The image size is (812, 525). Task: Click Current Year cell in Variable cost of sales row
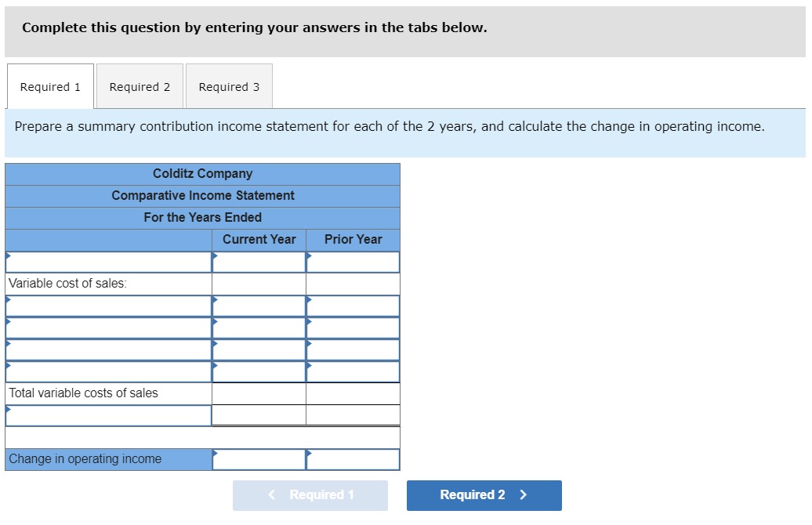point(259,284)
